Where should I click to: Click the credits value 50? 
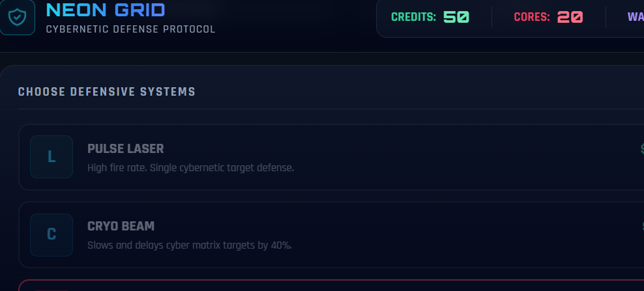456,17
